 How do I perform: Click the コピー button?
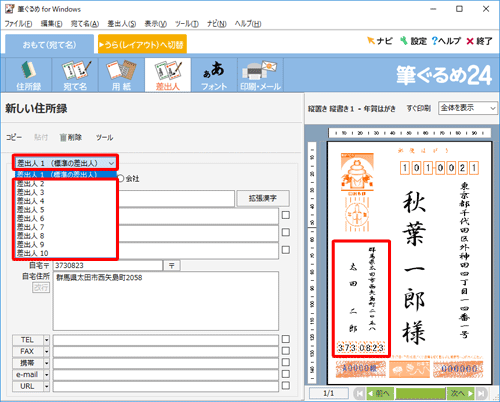click(x=14, y=137)
